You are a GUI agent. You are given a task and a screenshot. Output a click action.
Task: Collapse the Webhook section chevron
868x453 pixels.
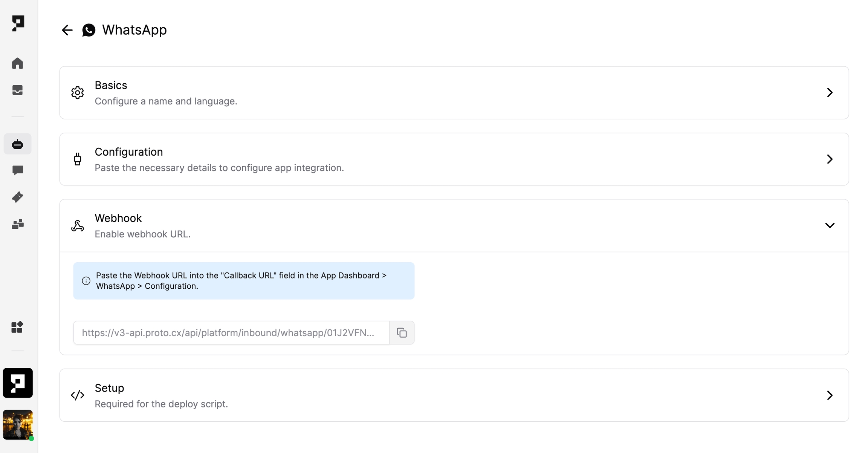pyautogui.click(x=830, y=225)
